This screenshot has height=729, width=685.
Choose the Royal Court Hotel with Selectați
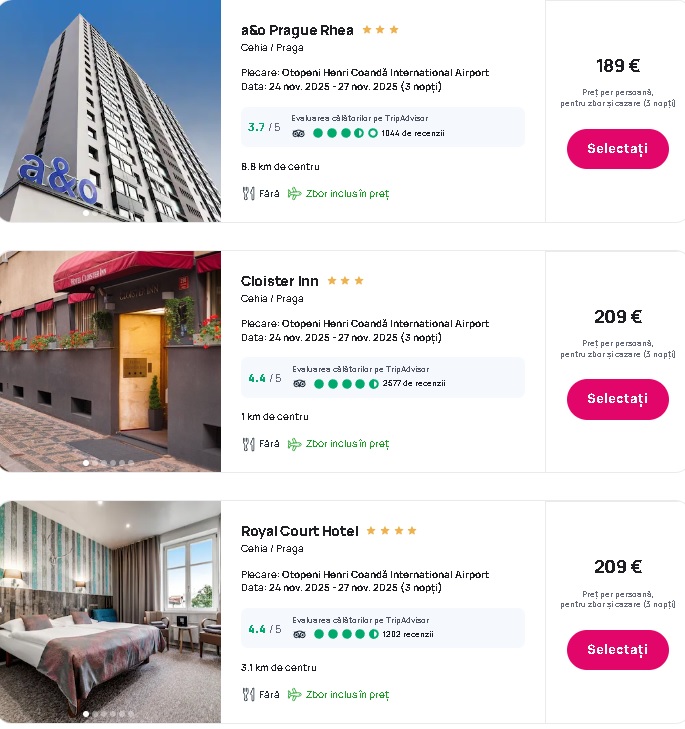617,650
